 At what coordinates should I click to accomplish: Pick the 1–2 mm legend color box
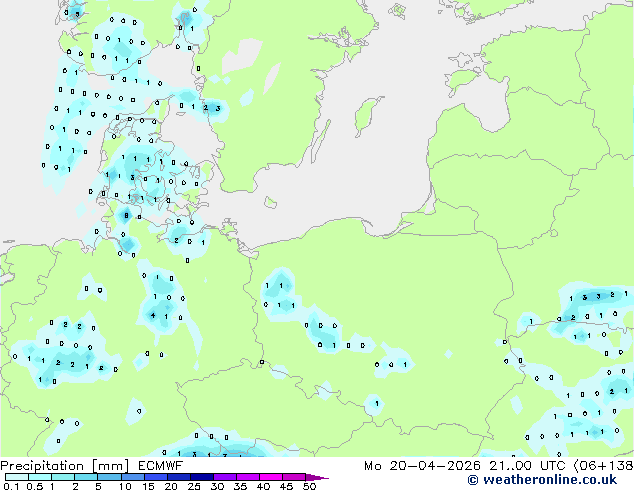[63, 477]
